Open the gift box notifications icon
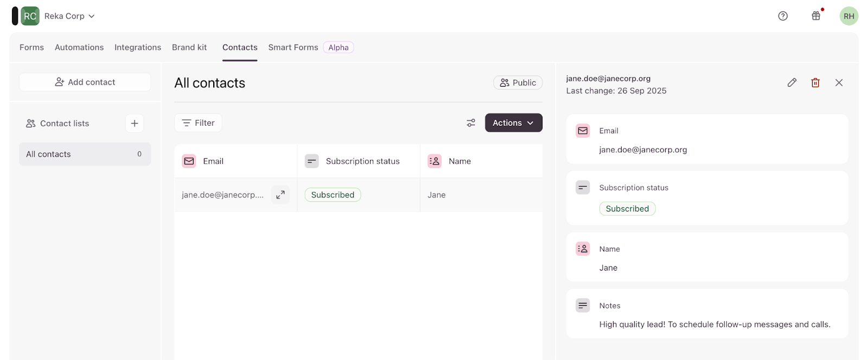The image size is (868, 360). coord(815,16)
